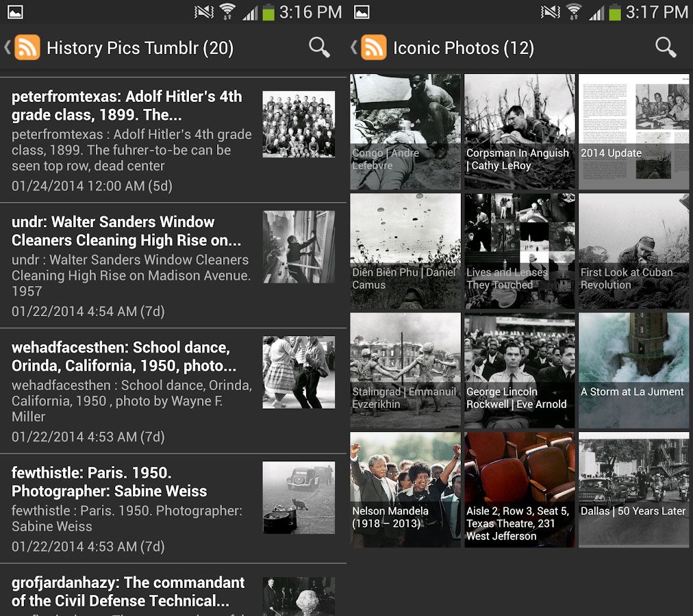Go back using the chevron in the Iconic Photos header

coord(354,47)
